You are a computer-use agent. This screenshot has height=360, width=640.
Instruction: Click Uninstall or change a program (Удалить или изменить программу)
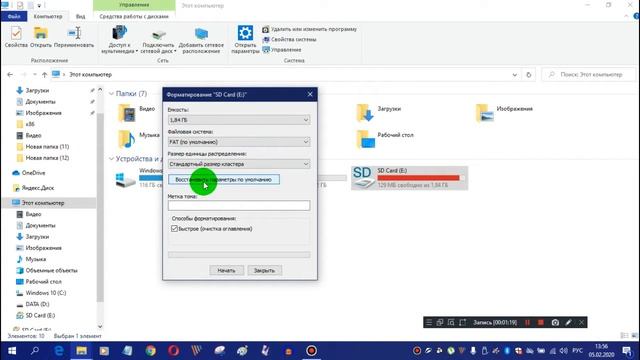click(x=309, y=29)
